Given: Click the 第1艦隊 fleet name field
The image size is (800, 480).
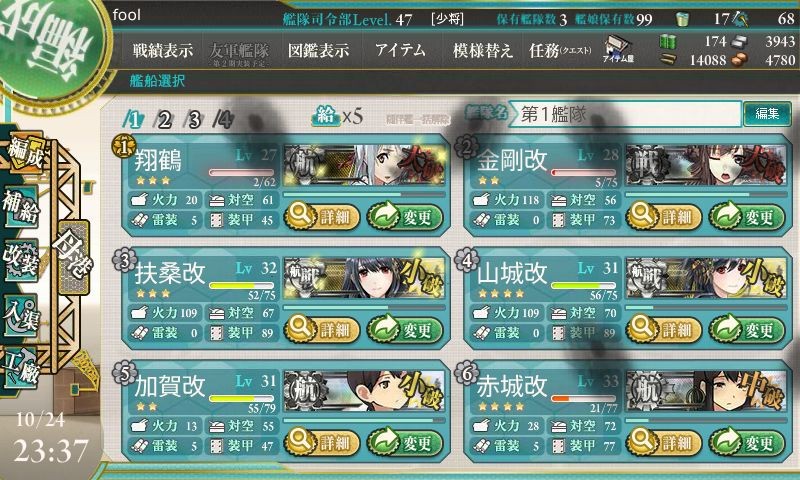Looking at the screenshot, I should point(627,114).
